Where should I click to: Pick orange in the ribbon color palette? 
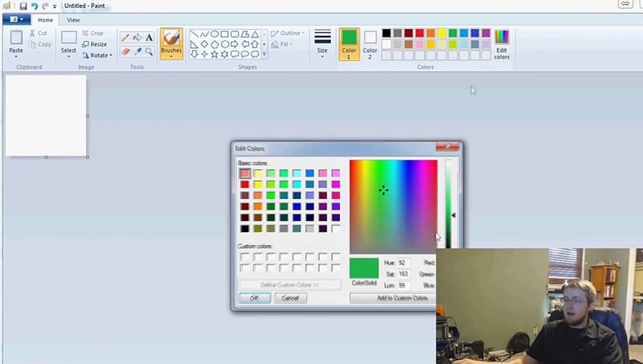(x=431, y=33)
